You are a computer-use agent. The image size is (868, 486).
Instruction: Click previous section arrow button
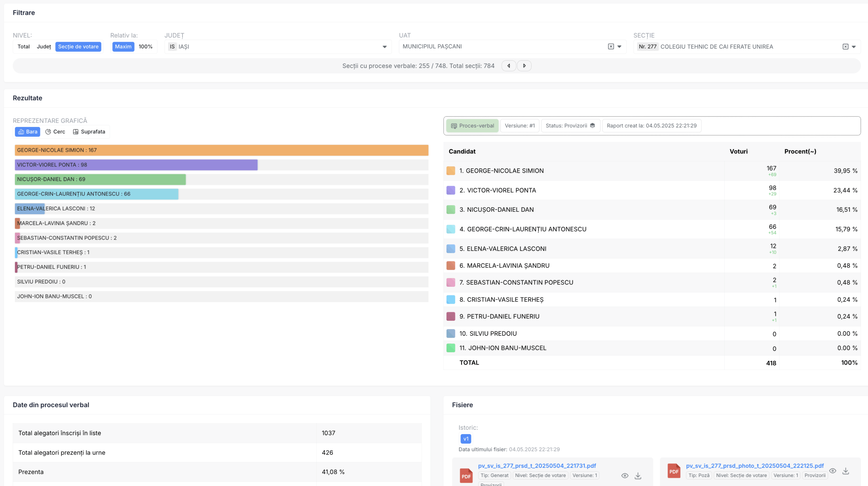click(x=509, y=66)
